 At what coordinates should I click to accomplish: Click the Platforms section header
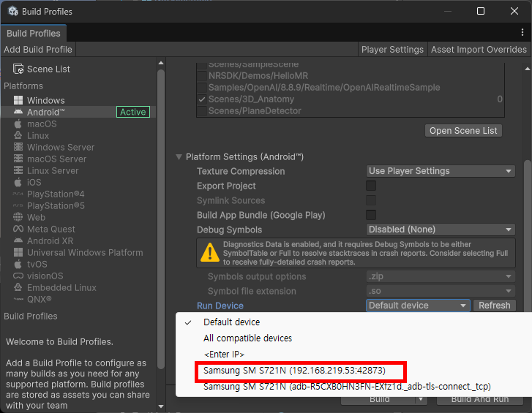pos(23,86)
